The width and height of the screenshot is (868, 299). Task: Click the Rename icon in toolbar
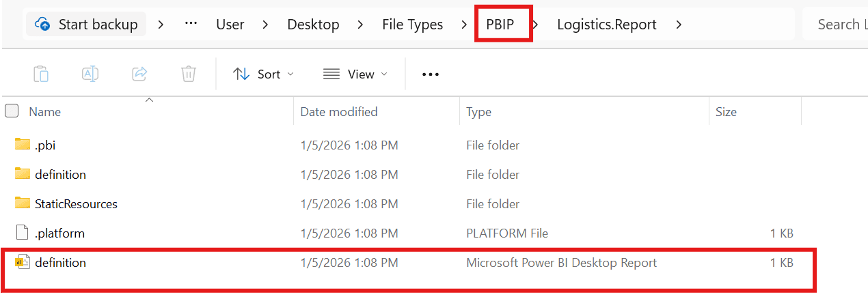coord(90,74)
